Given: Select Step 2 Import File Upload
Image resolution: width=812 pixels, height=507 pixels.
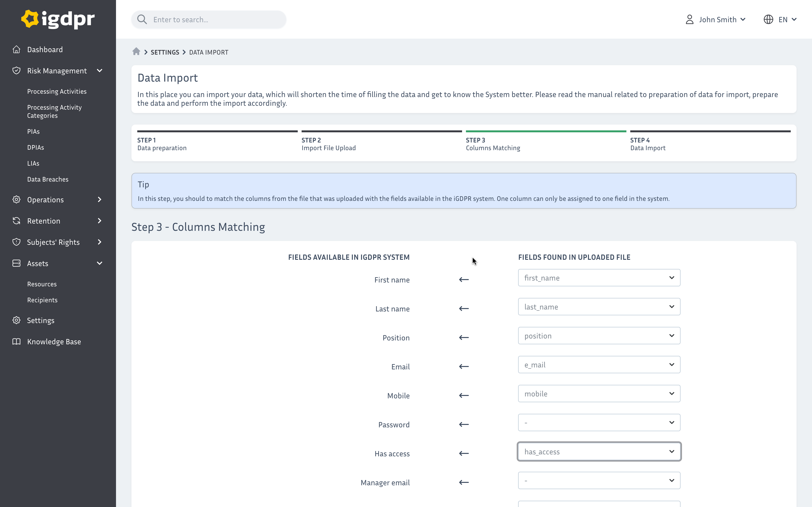Looking at the screenshot, I should 328,144.
